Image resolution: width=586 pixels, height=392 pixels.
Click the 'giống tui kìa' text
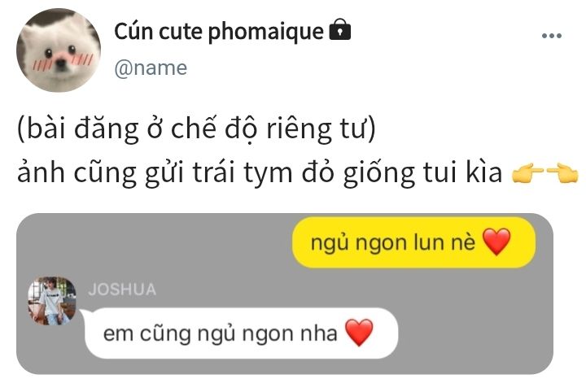click(422, 173)
